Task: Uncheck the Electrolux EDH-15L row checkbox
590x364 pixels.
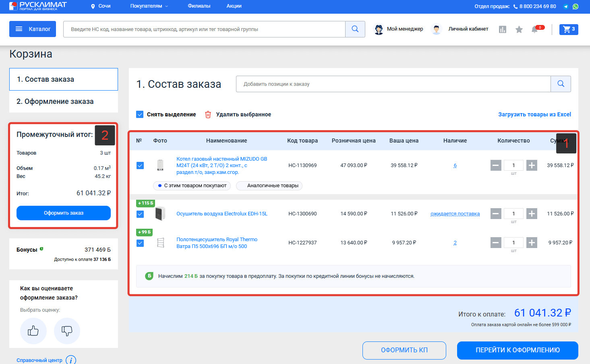Action: point(140,214)
